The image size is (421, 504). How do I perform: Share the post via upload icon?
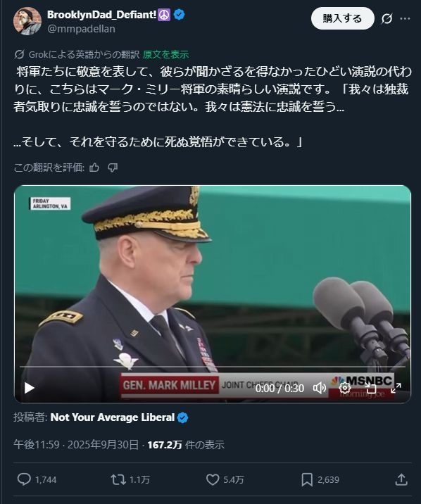(x=401, y=479)
